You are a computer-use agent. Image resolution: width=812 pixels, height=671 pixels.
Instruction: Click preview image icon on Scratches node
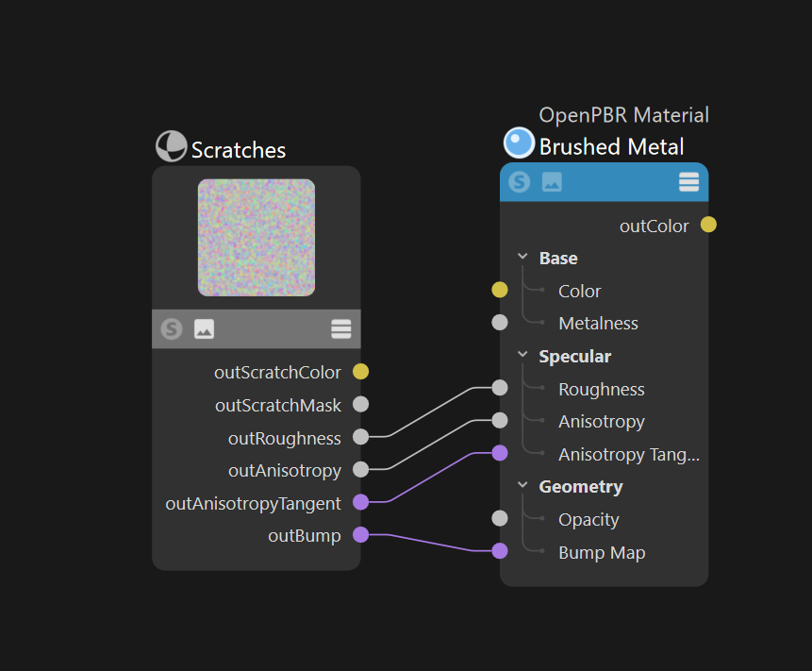tap(204, 328)
